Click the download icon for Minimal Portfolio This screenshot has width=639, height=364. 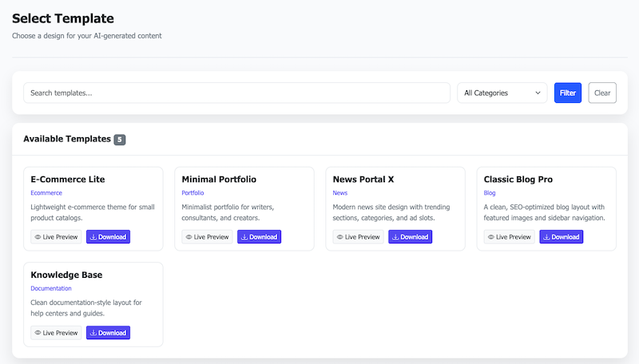(x=244, y=237)
